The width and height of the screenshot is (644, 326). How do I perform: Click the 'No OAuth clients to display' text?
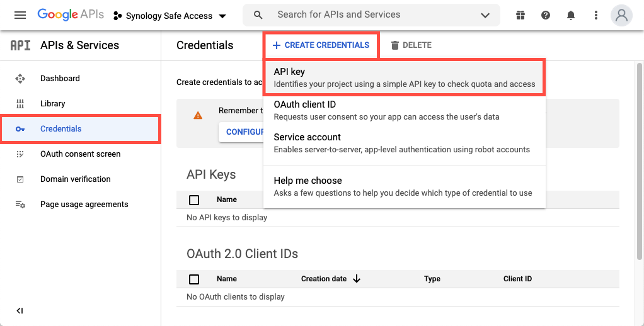(235, 297)
